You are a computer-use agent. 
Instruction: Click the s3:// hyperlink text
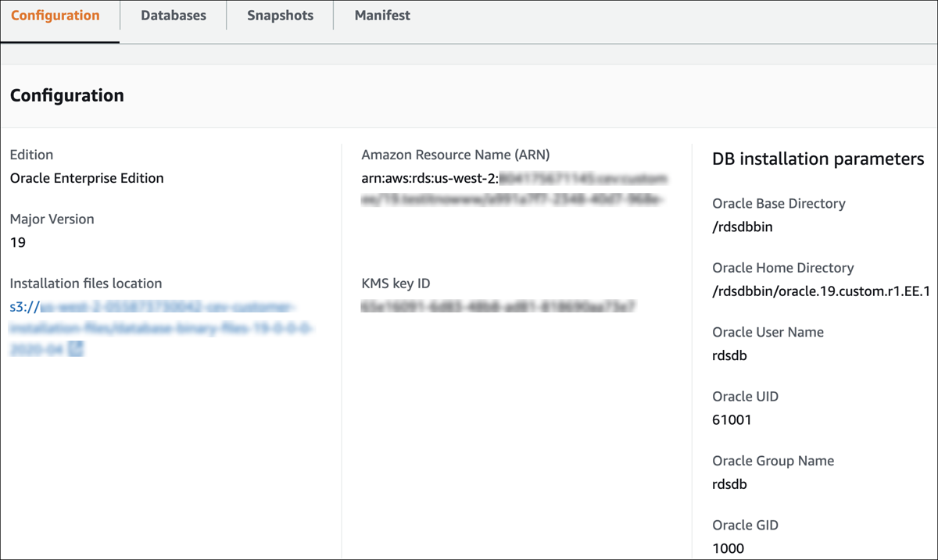coord(21,307)
